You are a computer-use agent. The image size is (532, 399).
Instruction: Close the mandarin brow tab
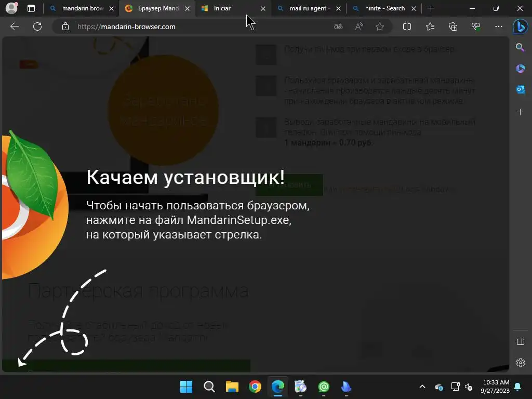(x=111, y=9)
